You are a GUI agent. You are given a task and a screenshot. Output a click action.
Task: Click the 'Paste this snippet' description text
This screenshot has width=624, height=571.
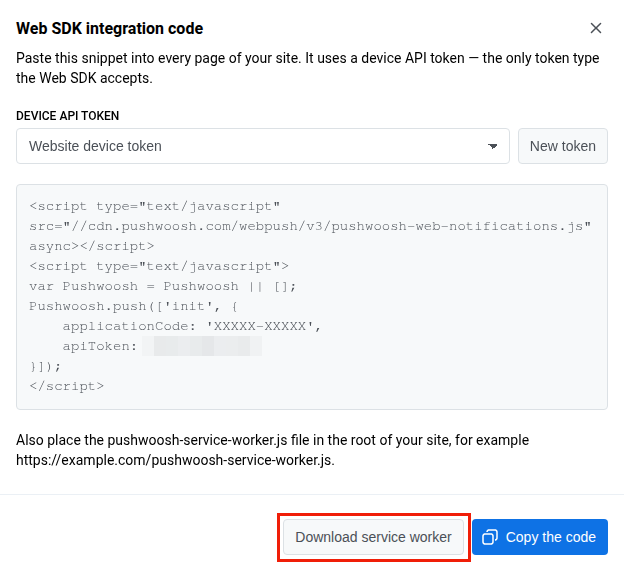pyautogui.click(x=308, y=68)
